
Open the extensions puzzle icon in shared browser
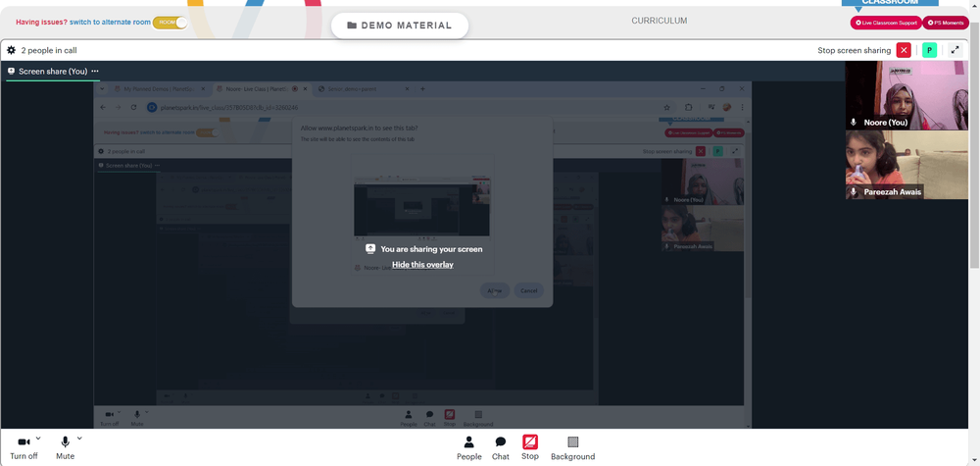tap(689, 108)
